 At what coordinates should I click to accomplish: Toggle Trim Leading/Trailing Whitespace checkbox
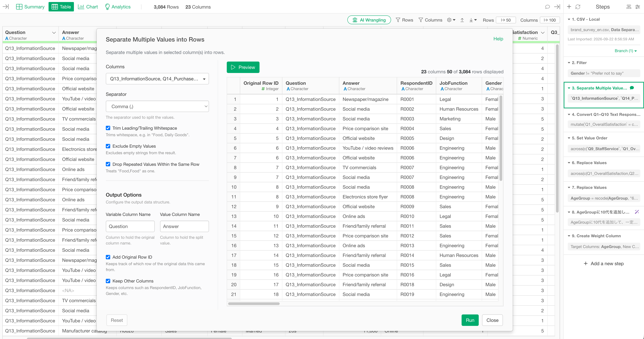[x=108, y=128]
